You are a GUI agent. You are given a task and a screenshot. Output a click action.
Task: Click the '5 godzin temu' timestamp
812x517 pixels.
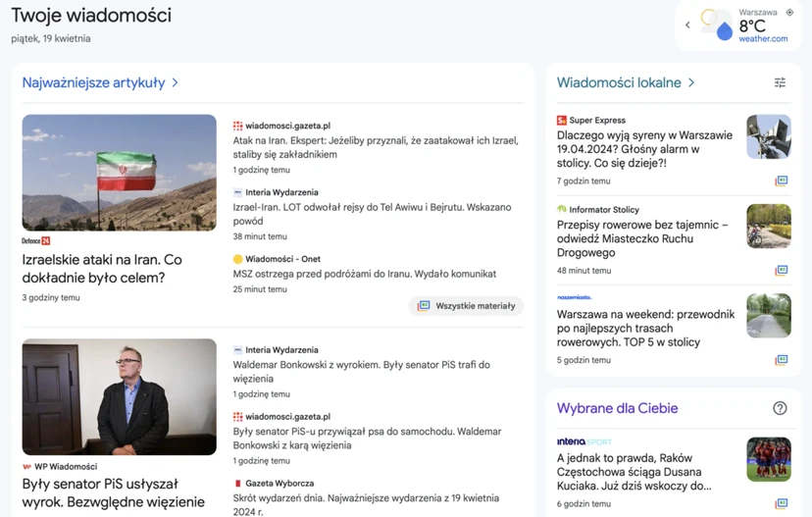(584, 361)
